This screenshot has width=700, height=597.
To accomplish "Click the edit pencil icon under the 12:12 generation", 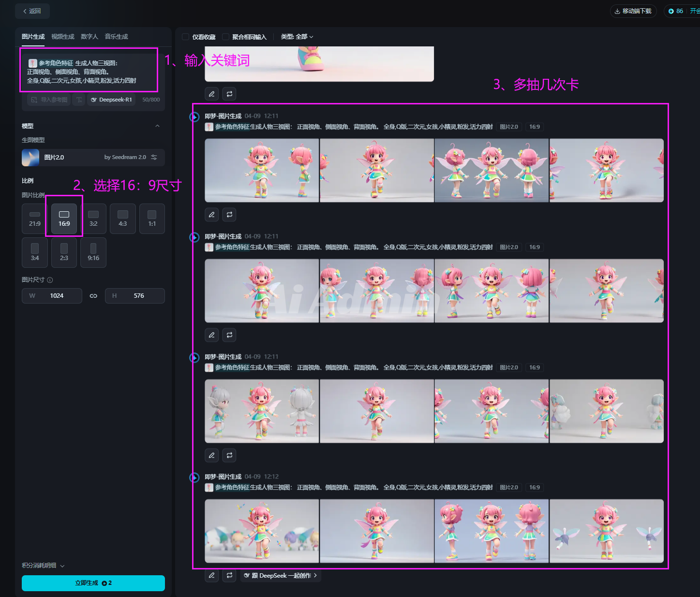I will pyautogui.click(x=211, y=575).
